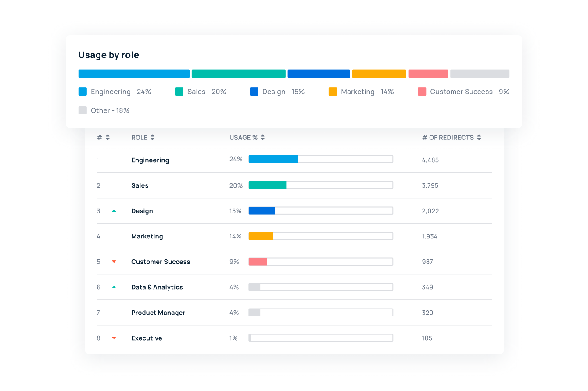Image resolution: width=588 pixels, height=391 pixels.
Task: Select the ROLE column header
Action: point(139,137)
